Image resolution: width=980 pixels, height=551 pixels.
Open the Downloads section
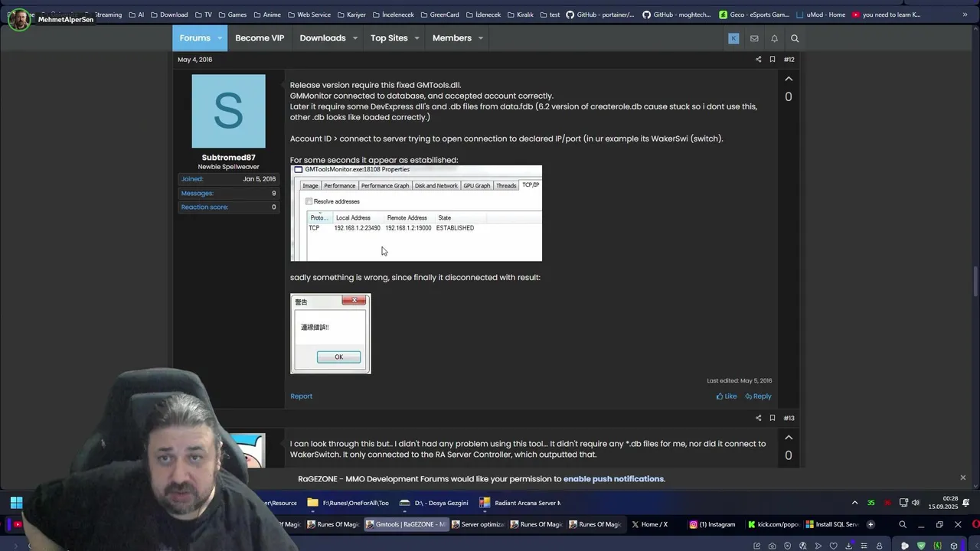(x=322, y=38)
